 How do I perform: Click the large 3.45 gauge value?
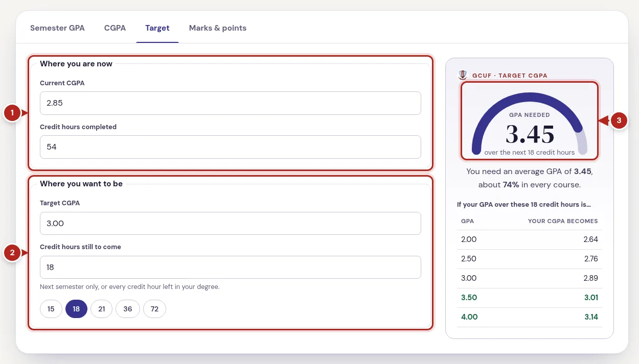pyautogui.click(x=530, y=134)
